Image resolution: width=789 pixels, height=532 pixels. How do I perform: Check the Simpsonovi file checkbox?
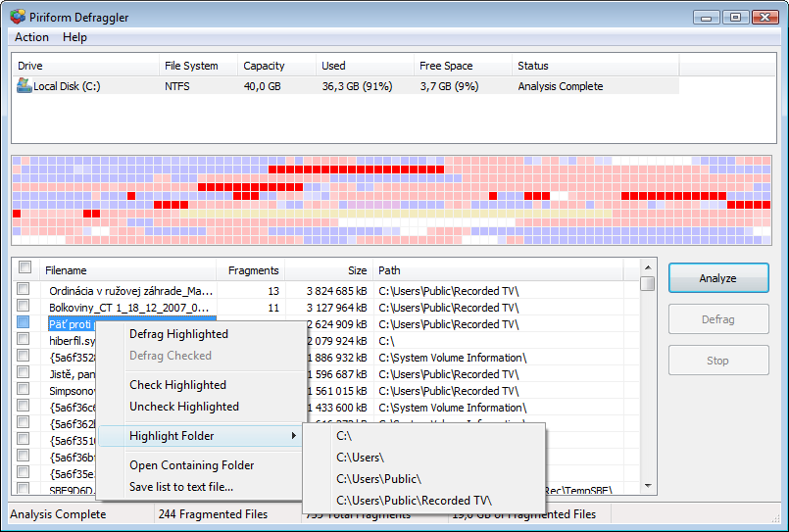point(24,389)
